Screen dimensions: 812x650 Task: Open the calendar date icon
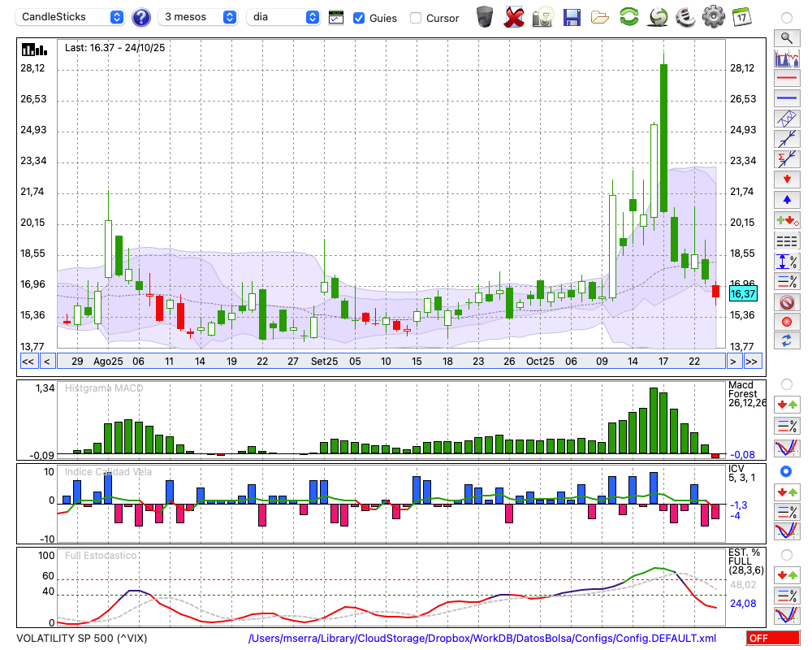click(x=741, y=16)
